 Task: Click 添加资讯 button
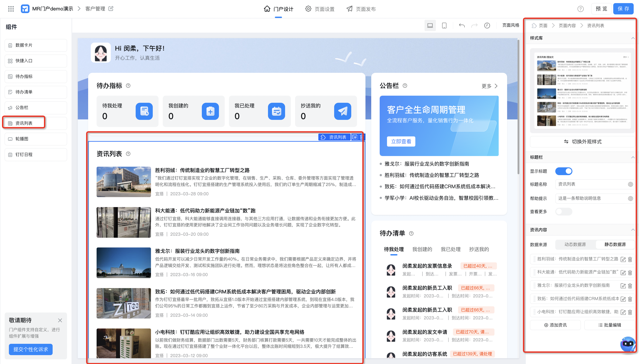point(555,325)
